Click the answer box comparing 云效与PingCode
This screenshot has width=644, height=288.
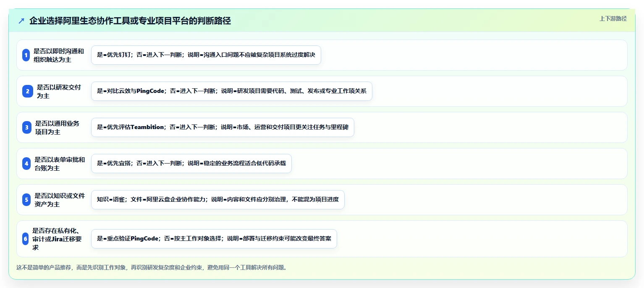(x=232, y=91)
